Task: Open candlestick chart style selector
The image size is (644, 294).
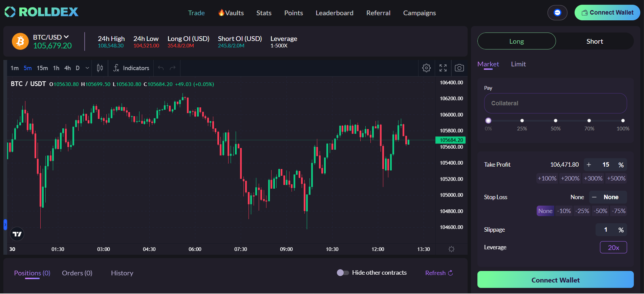Action: coord(100,68)
